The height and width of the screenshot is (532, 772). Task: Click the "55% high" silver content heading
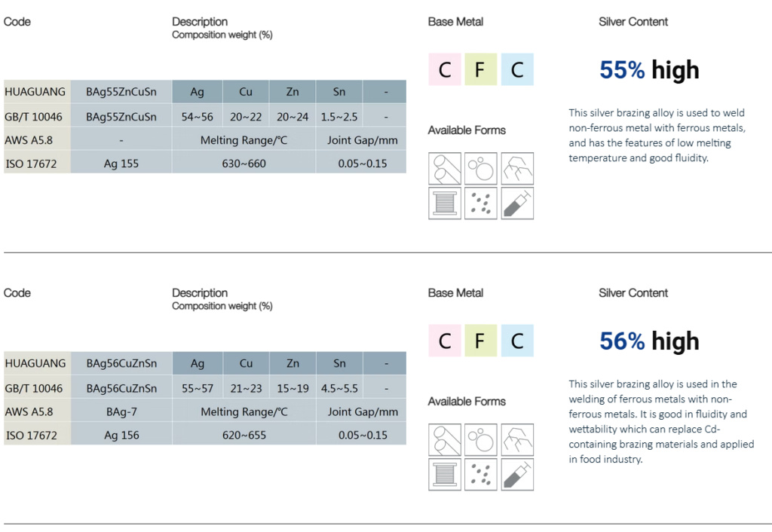649,70
